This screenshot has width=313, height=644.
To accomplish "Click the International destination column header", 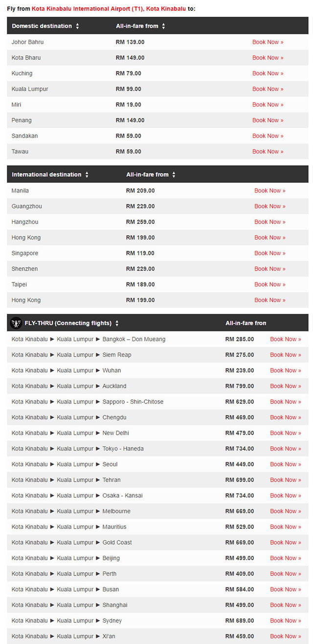I will [x=46, y=174].
